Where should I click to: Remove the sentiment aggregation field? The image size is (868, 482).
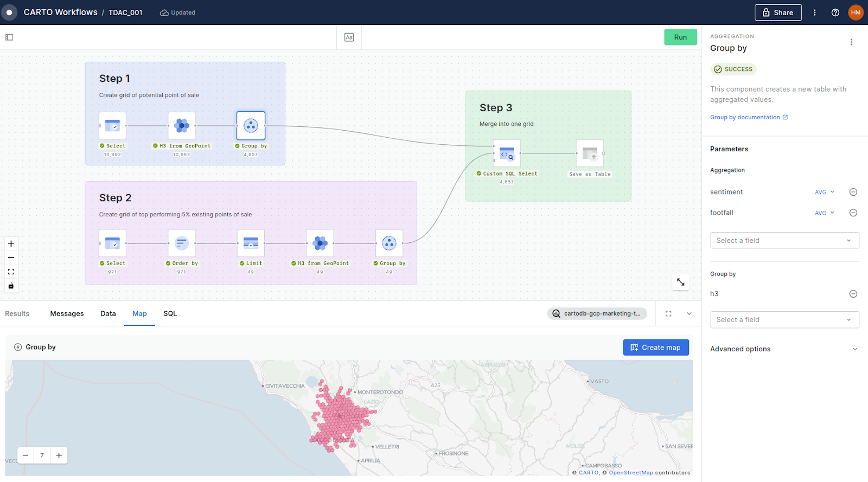[x=853, y=192]
